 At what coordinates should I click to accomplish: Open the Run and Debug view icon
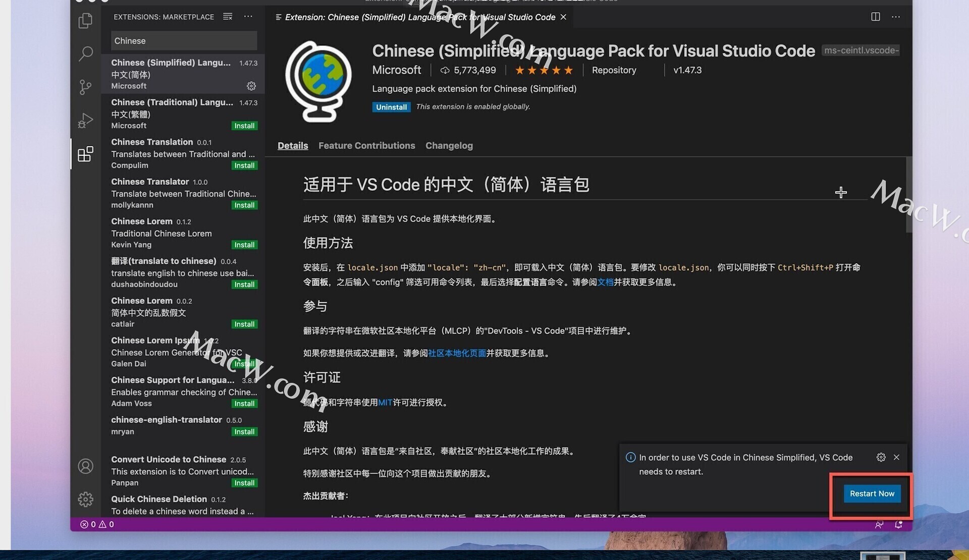click(x=85, y=121)
